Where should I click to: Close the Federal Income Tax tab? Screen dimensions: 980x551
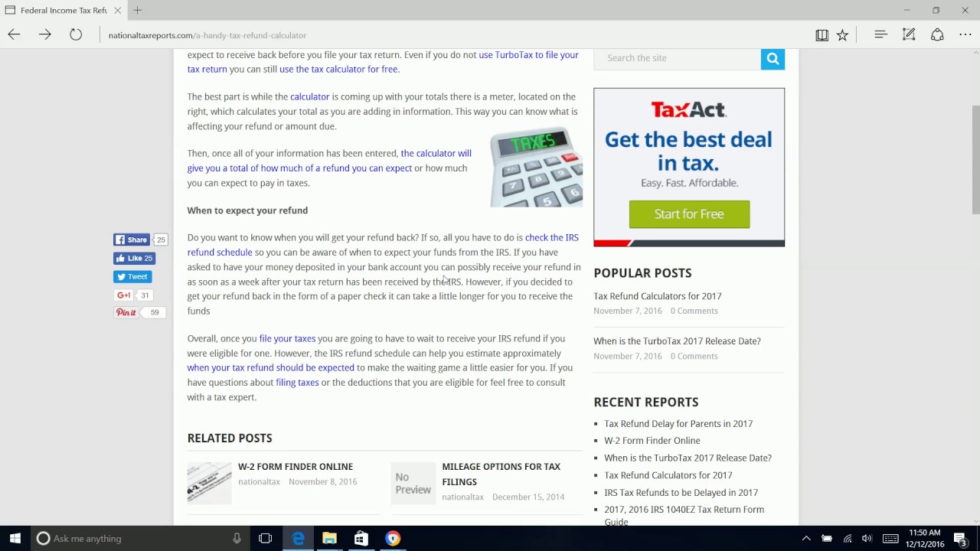pyautogui.click(x=117, y=10)
